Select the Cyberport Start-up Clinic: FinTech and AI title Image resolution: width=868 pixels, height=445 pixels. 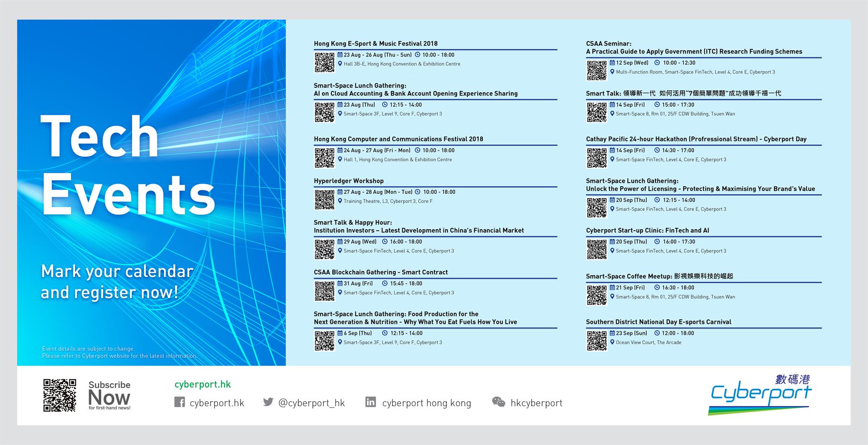647,231
